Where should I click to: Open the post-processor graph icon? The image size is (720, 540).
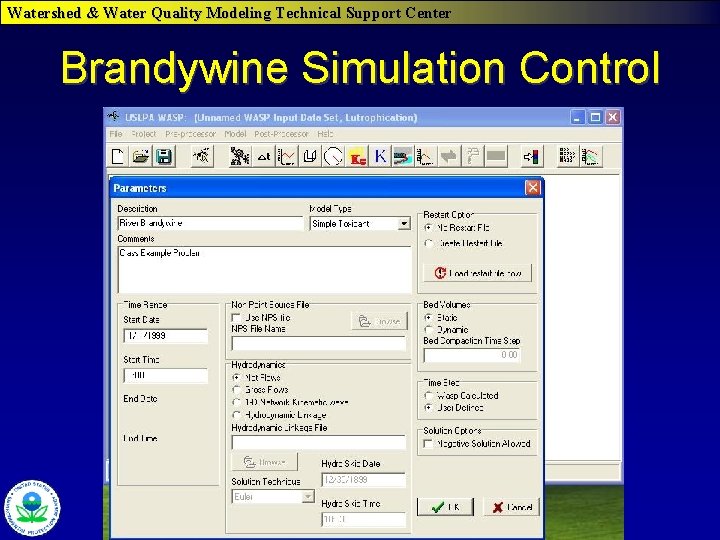tap(591, 157)
